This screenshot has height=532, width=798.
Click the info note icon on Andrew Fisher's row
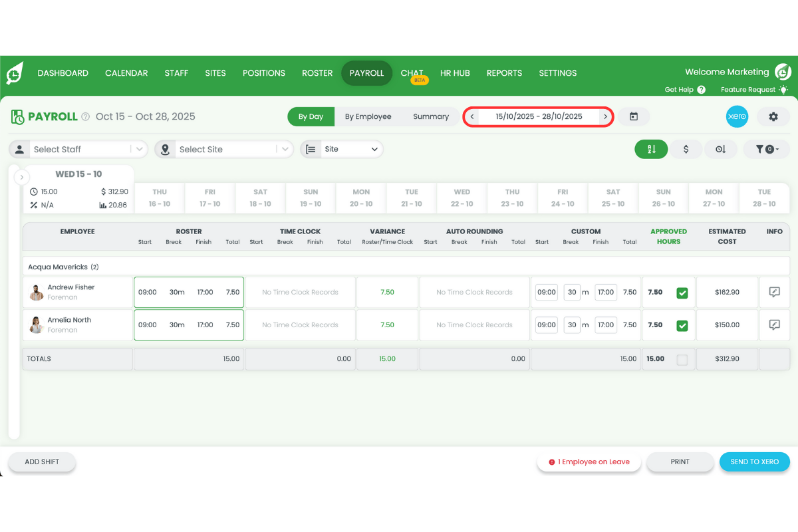coord(774,292)
